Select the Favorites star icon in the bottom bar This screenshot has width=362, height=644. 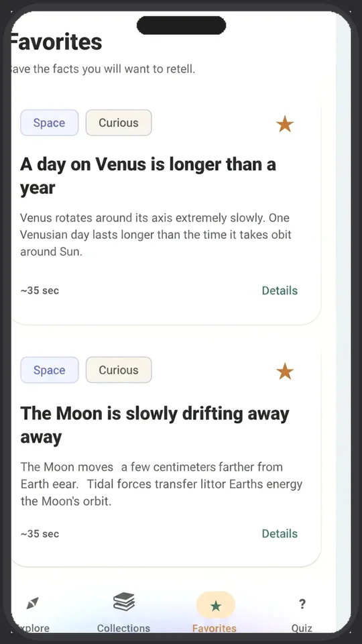coord(215,605)
